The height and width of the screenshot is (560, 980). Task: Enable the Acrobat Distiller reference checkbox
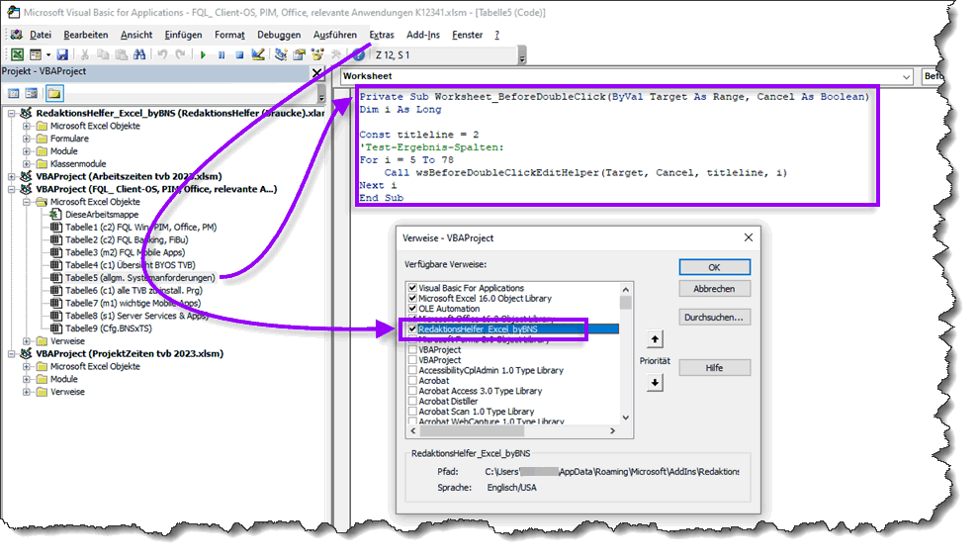(413, 401)
